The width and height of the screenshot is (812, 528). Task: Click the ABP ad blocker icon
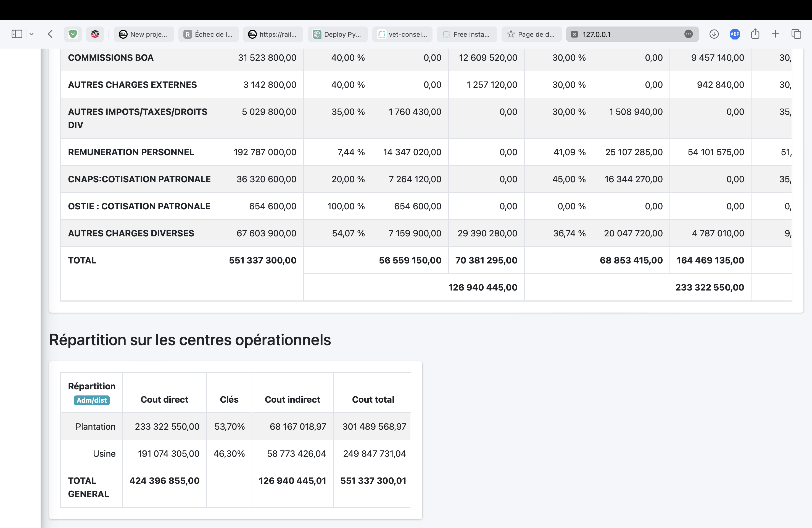(735, 34)
